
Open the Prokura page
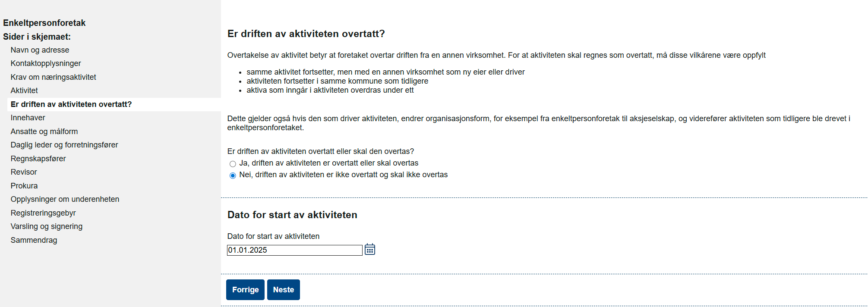point(24,186)
